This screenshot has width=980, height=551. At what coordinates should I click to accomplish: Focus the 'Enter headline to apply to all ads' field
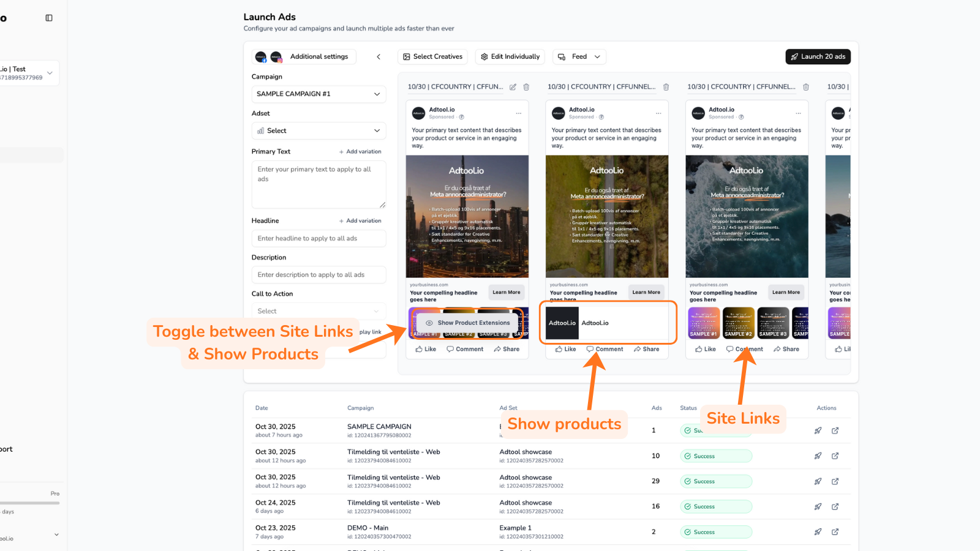pos(318,239)
